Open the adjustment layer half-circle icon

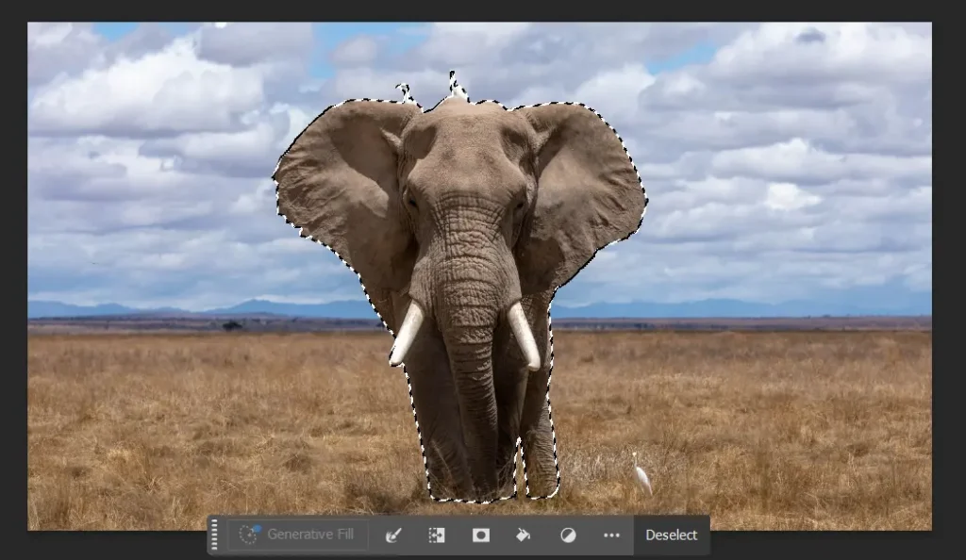coord(568,535)
